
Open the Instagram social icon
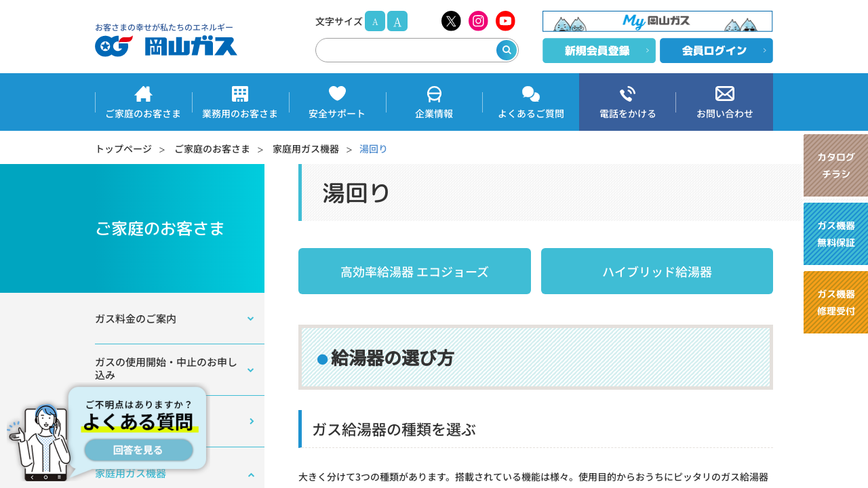[478, 21]
